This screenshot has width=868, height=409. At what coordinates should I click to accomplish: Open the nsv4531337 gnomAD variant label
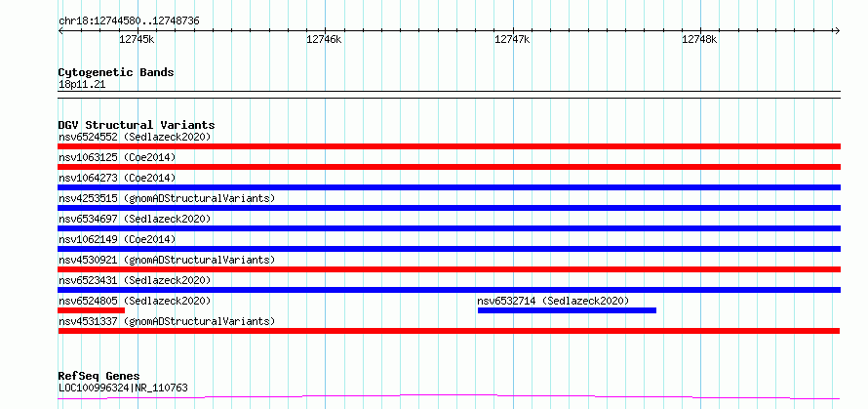[167, 321]
